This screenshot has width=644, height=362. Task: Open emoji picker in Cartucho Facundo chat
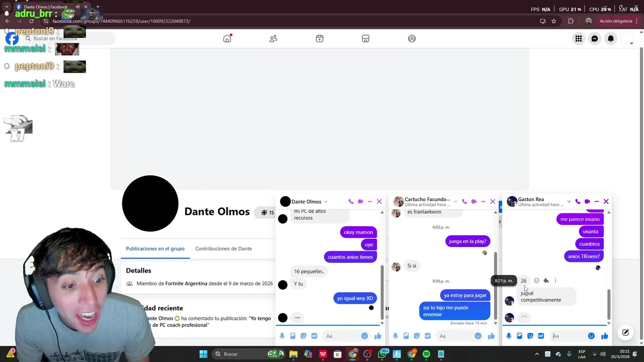coord(478,336)
